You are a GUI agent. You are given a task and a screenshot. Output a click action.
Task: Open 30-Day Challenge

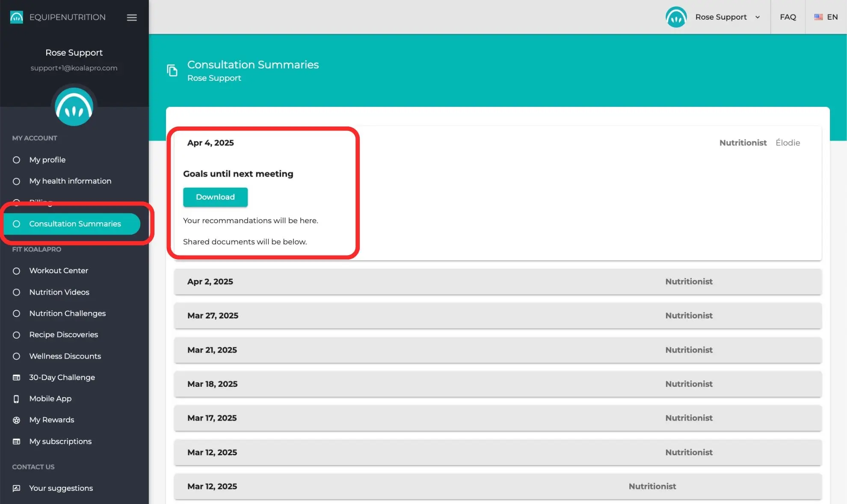[x=62, y=377]
